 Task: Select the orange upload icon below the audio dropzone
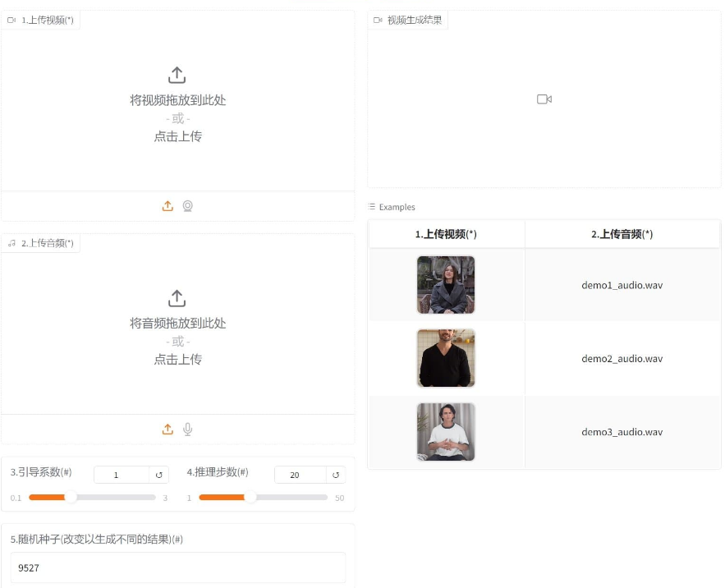(167, 429)
